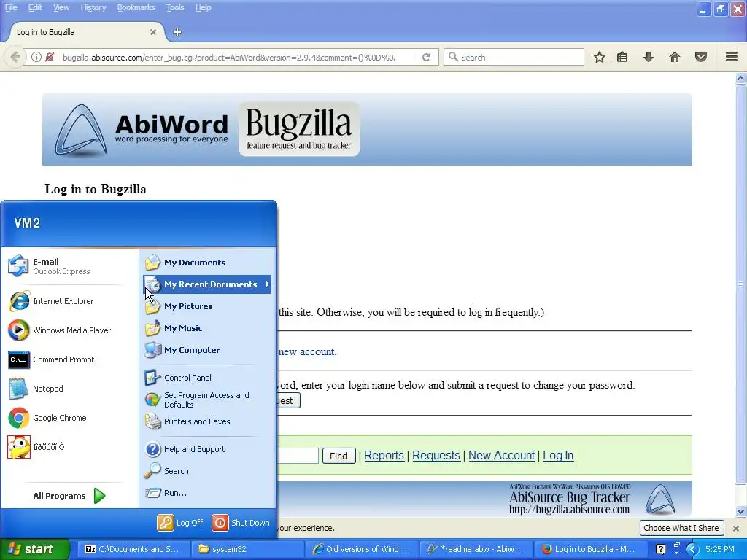Image resolution: width=747 pixels, height=560 pixels.
Task: Open Help and Support
Action: [x=207, y=449]
